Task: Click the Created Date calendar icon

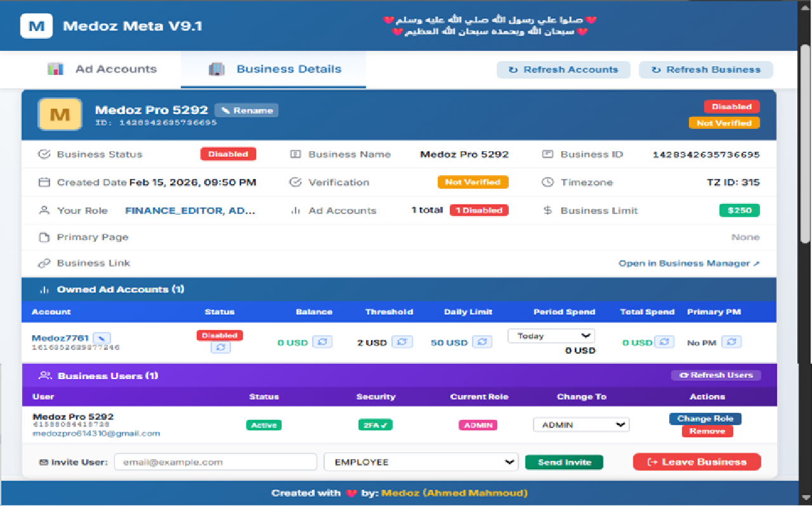Action: [44, 182]
